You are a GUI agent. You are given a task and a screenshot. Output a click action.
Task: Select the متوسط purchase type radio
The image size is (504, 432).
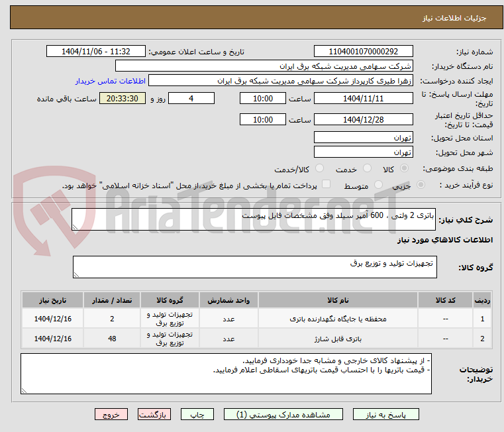click(x=378, y=185)
